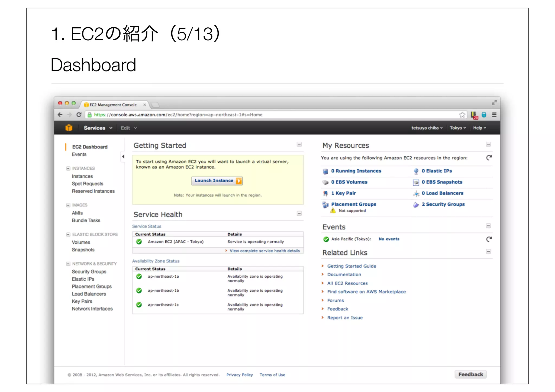Image resolution: width=555 pixels, height=392 pixels.
Task: Open the browser hamburger menu
Action: pyautogui.click(x=494, y=115)
